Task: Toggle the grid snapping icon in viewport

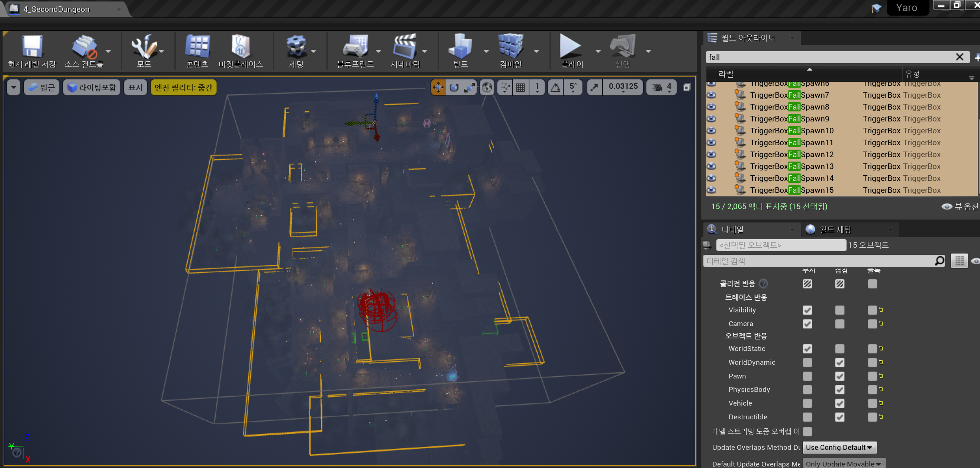Action: point(520,88)
